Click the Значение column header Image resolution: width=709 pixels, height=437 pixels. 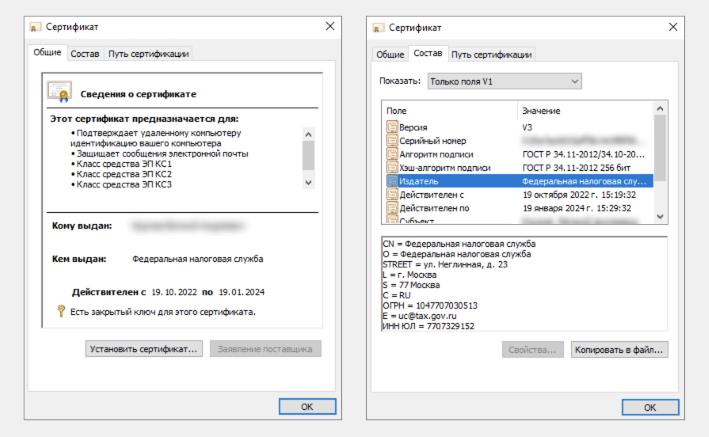585,110
